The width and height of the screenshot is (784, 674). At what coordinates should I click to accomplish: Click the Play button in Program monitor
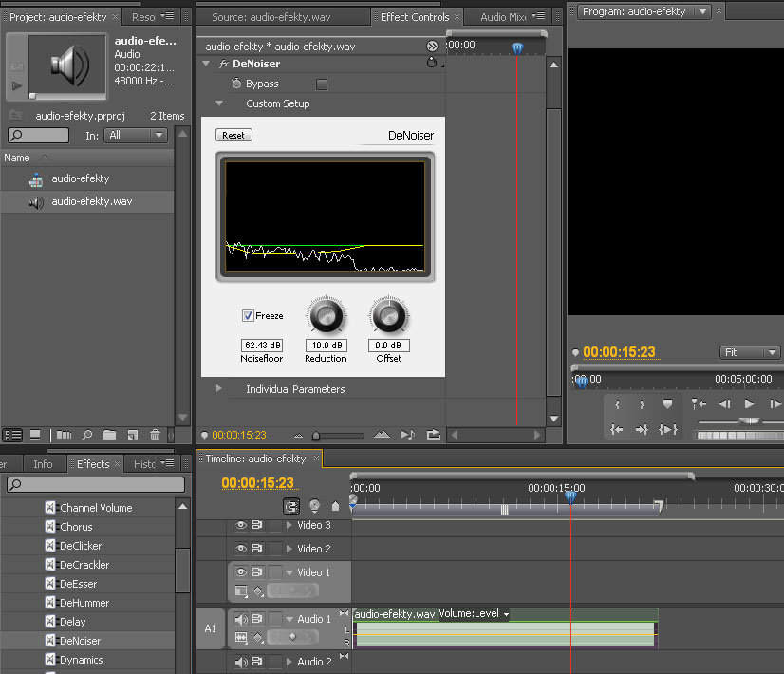[749, 403]
